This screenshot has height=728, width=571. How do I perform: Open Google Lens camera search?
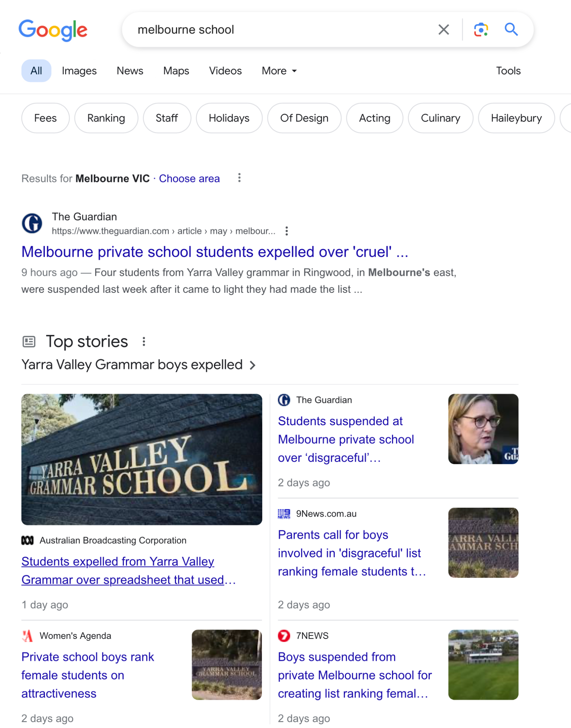click(481, 30)
